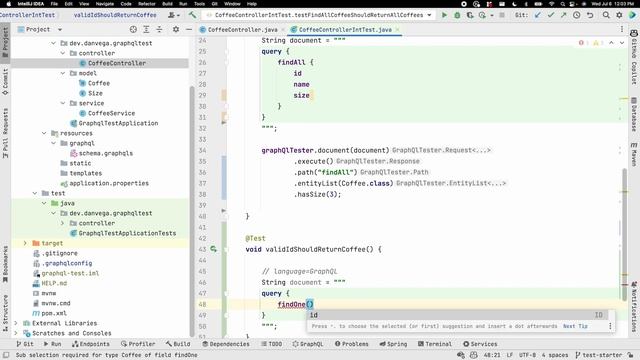Click expand all icon in Project panel
The height and width of the screenshot is (360, 640).
tap(146, 29)
